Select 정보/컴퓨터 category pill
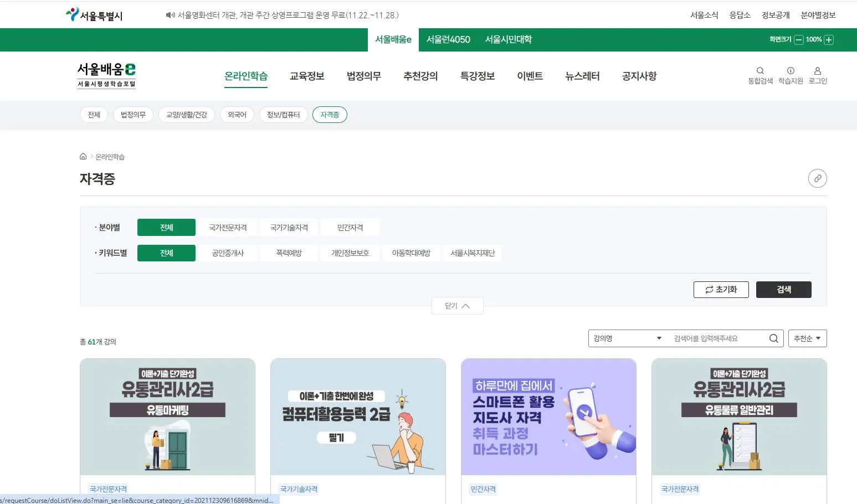Image resolution: width=857 pixels, height=504 pixels. pyautogui.click(x=284, y=115)
